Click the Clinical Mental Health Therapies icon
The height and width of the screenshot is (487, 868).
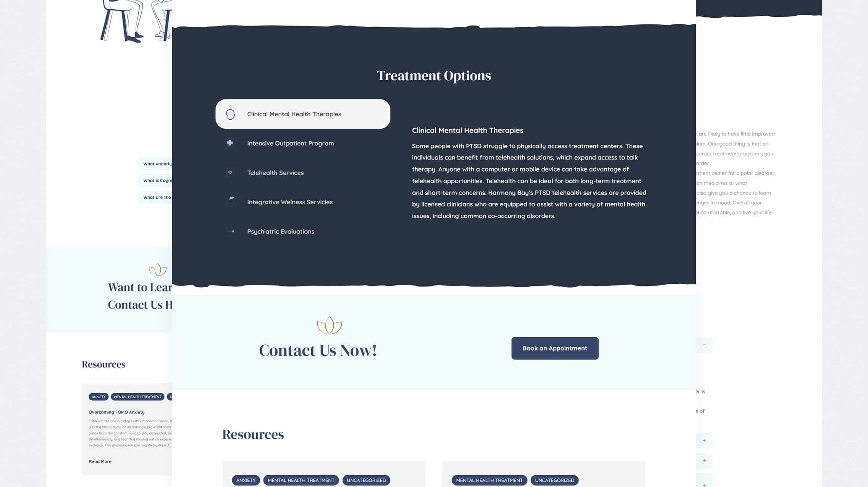click(230, 113)
